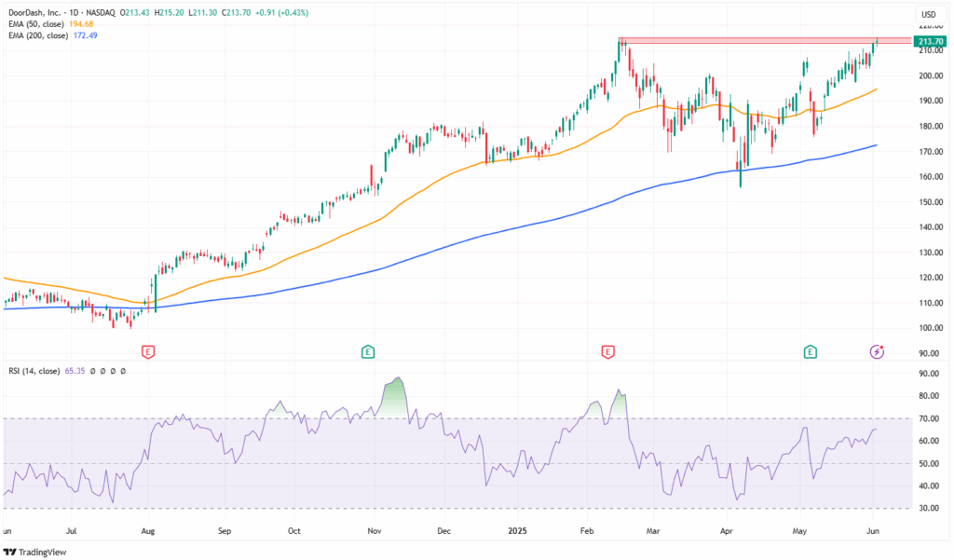The width and height of the screenshot is (954, 560).
Task: Click the close value C213.70
Action: (236, 13)
